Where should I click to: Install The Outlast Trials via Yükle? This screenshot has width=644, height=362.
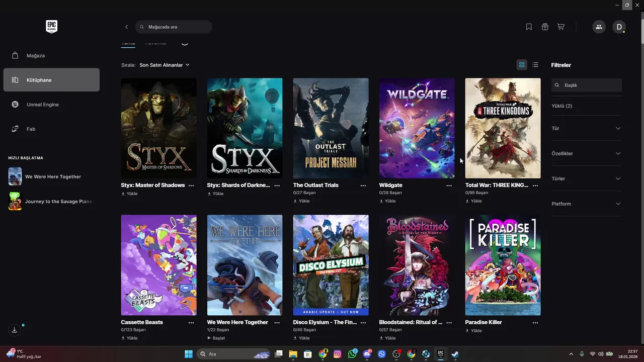coord(301,201)
